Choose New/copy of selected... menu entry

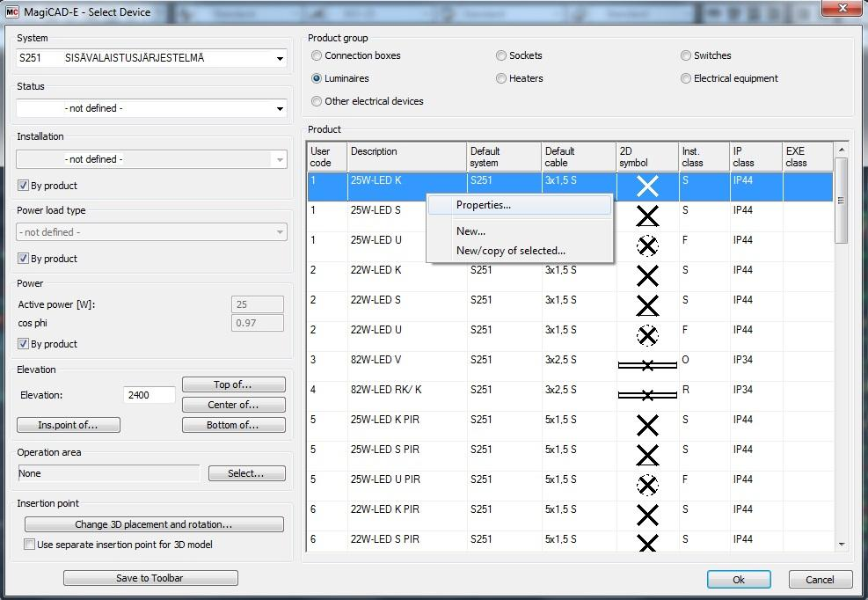pos(520,251)
